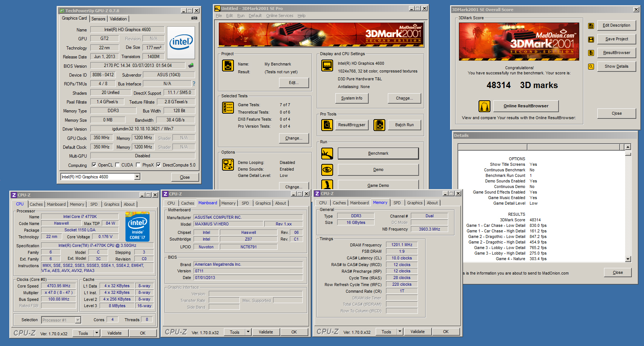Click the Benchmark button in 3DMark2001
The height and width of the screenshot is (346, 644).
coord(378,154)
